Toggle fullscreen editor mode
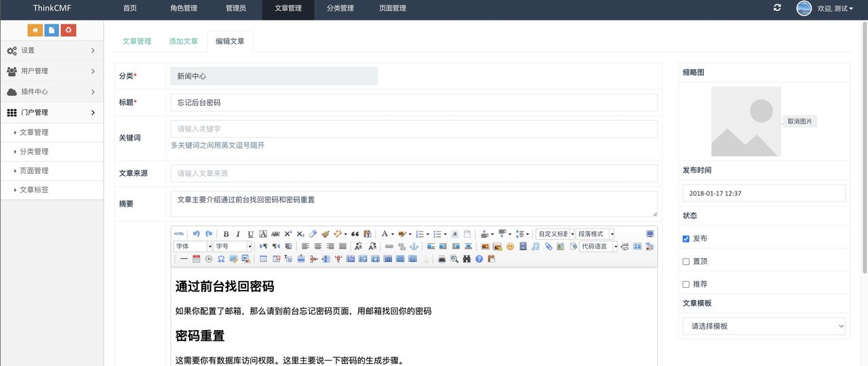The width and height of the screenshot is (868, 366). 650,234
